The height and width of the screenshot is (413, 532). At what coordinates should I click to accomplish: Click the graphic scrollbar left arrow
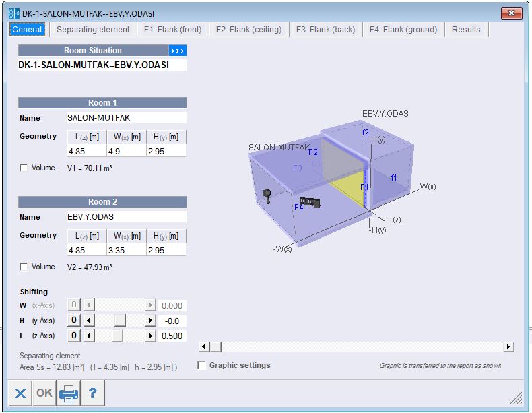pyautogui.click(x=203, y=346)
